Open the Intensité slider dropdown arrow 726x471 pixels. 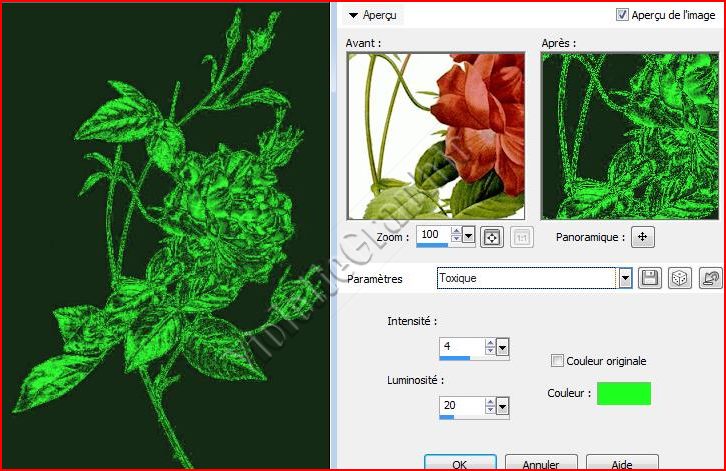(503, 347)
